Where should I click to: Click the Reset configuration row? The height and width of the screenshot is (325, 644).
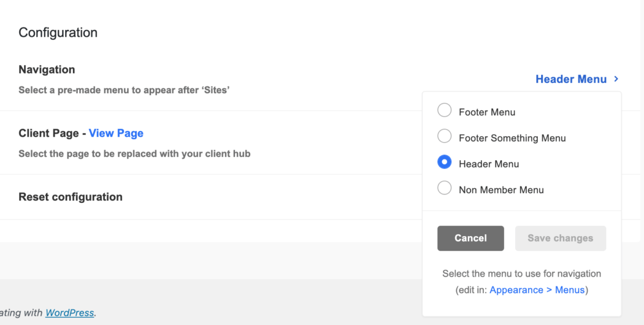pyautogui.click(x=71, y=197)
